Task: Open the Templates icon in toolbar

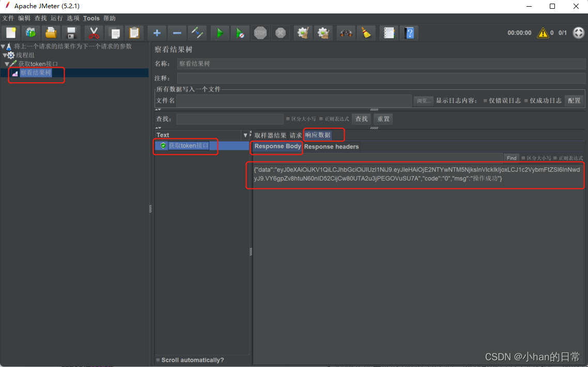Action: [31, 33]
